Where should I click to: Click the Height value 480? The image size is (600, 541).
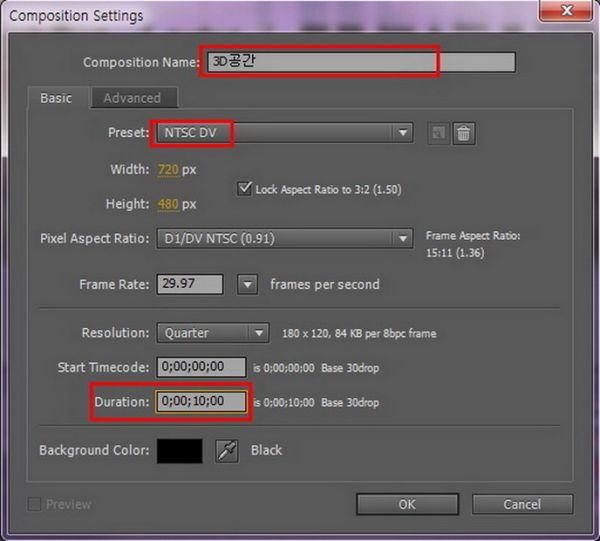pos(168,204)
